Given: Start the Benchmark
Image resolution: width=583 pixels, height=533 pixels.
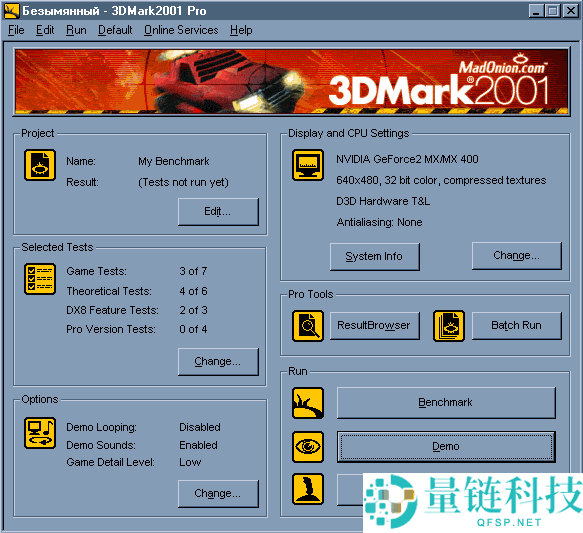Looking at the screenshot, I should point(446,403).
